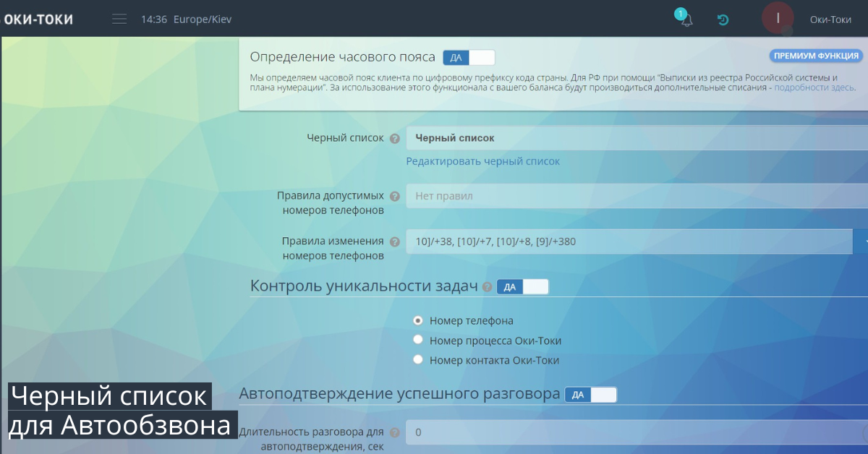Image resolution: width=868 pixels, height=454 pixels.
Task: Select Номер контакта Оки-Токи radio option
Action: (x=417, y=360)
